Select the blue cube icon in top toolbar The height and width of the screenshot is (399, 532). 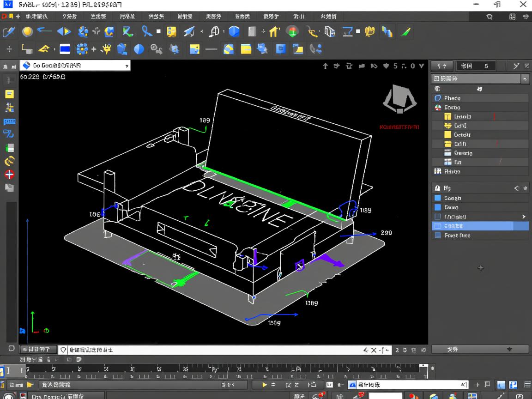click(x=235, y=31)
